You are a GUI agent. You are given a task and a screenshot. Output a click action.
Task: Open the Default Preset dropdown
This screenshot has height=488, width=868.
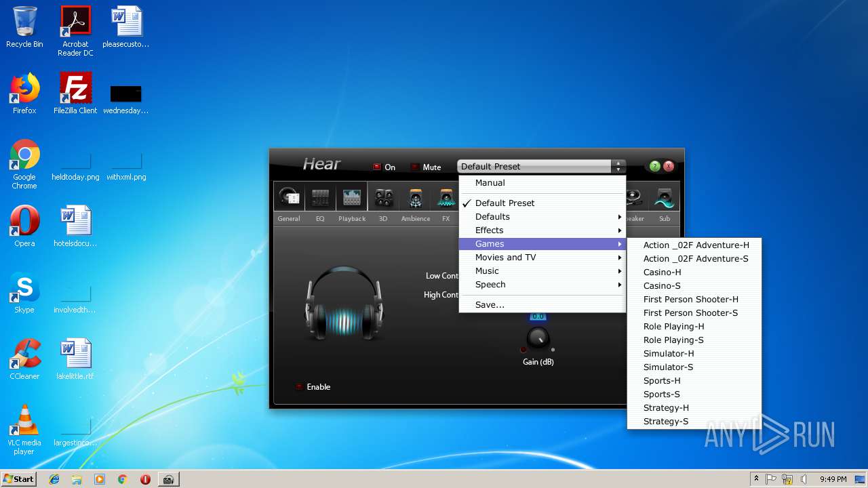(541, 167)
